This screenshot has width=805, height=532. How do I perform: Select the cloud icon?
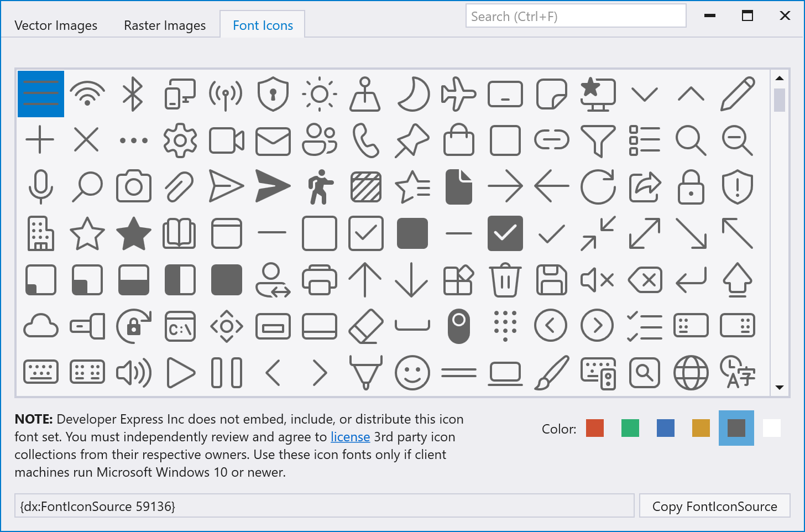[x=40, y=326]
